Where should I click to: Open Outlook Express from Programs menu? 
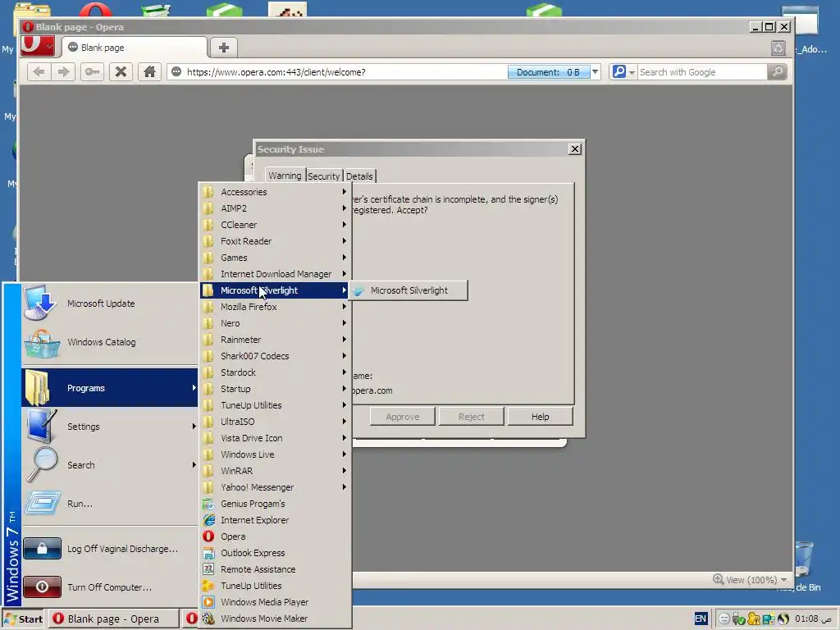pyautogui.click(x=276, y=553)
